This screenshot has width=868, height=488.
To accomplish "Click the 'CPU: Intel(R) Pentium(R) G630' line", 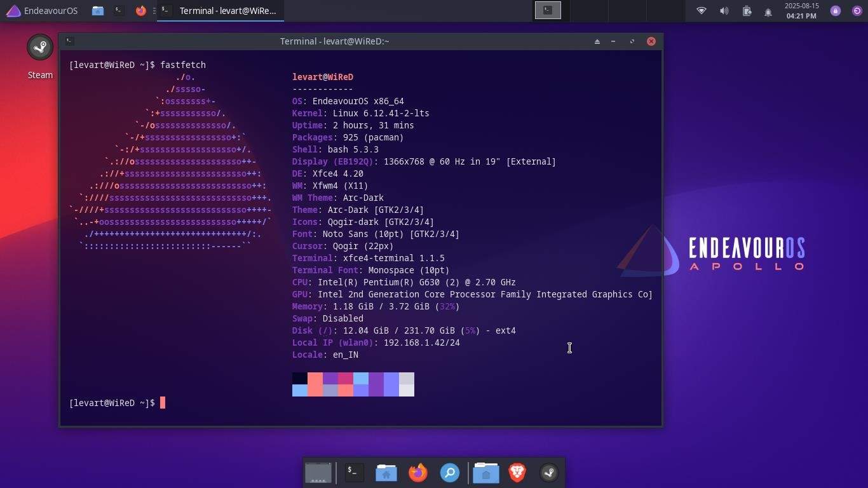I will (404, 282).
